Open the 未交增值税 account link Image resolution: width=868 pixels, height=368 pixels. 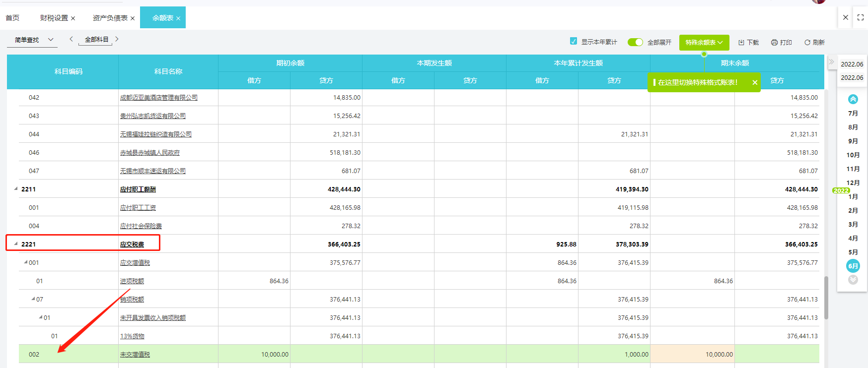(135, 355)
